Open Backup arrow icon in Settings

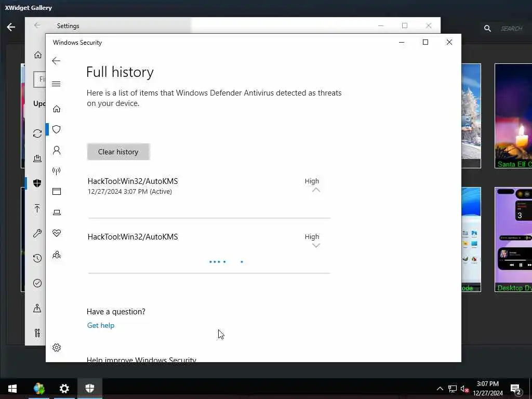coord(37,208)
